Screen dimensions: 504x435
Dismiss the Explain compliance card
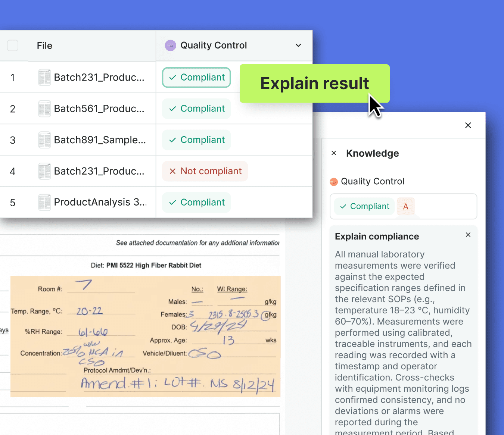tap(468, 235)
